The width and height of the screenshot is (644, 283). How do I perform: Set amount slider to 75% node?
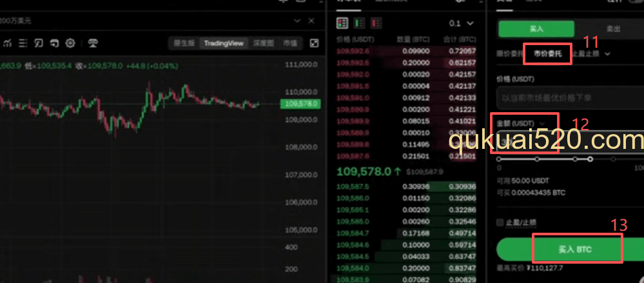tap(613, 159)
